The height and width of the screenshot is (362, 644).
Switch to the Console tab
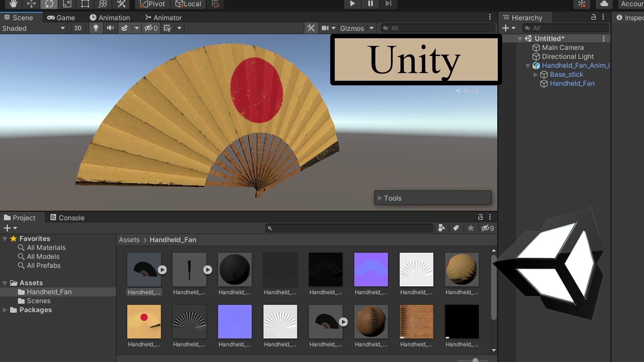pos(67,218)
